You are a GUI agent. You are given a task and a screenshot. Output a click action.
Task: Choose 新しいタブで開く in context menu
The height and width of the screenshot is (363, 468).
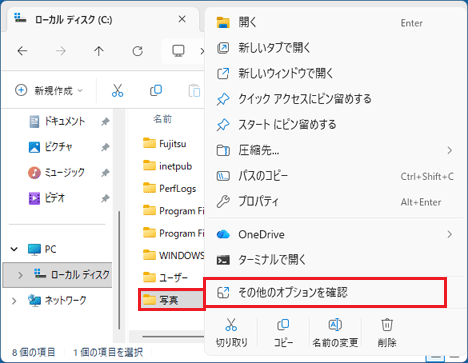pos(335,48)
